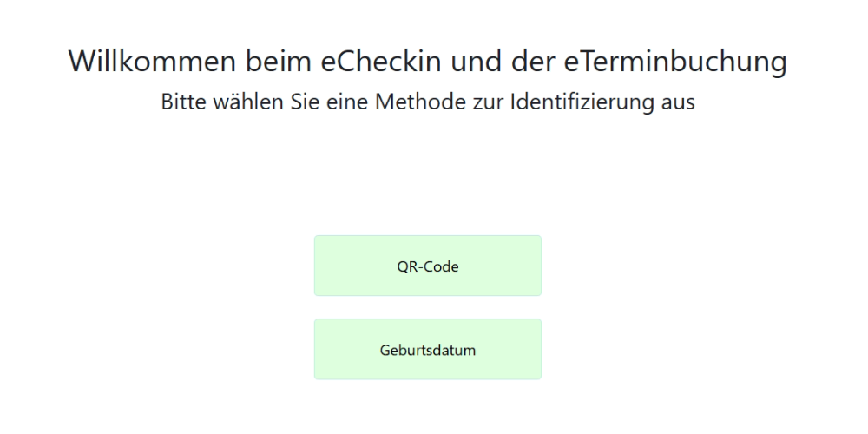Choose the QR-Code identification method
Image resolution: width=868 pixels, height=434 pixels.
tap(427, 266)
